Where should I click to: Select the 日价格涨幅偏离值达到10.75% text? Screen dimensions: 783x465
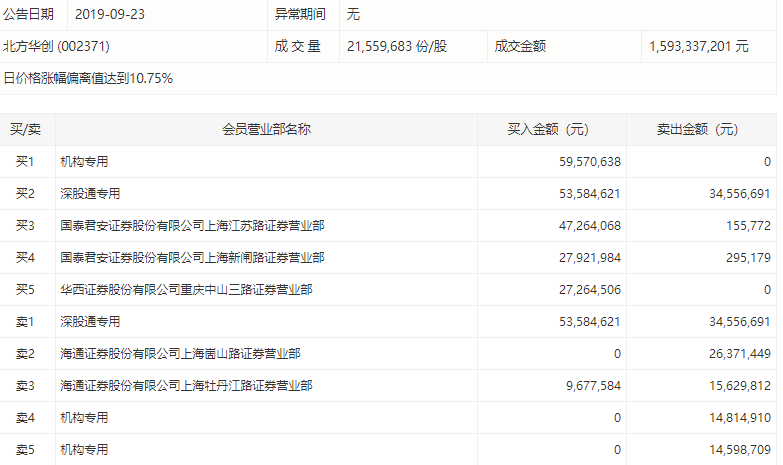pyautogui.click(x=88, y=78)
